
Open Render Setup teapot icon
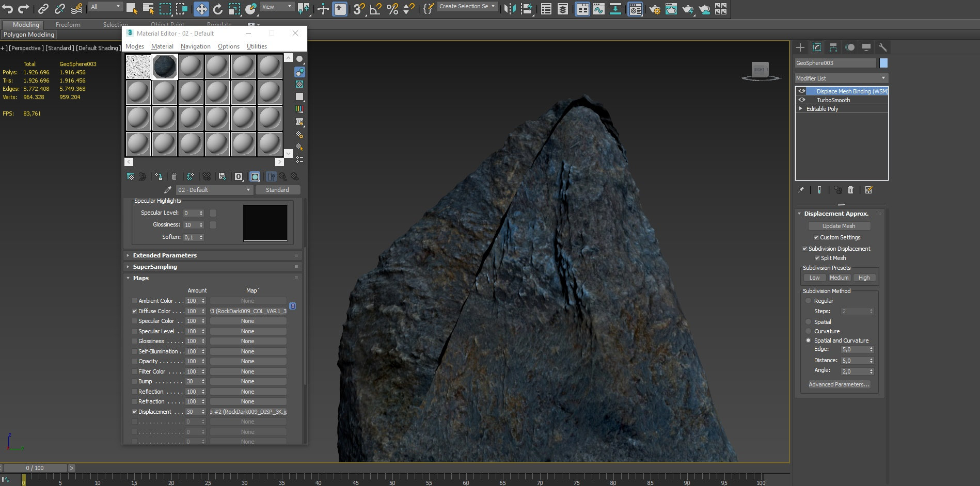click(x=655, y=8)
